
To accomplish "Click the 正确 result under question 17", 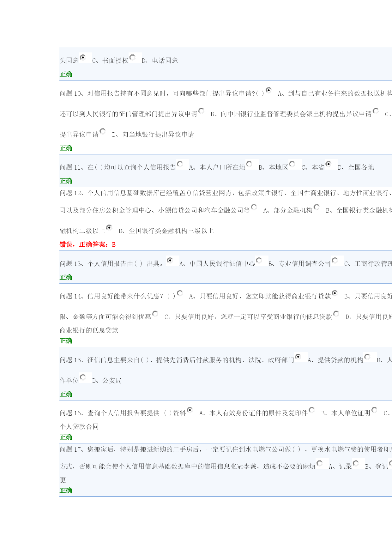I will pyautogui.click(x=66, y=491).
